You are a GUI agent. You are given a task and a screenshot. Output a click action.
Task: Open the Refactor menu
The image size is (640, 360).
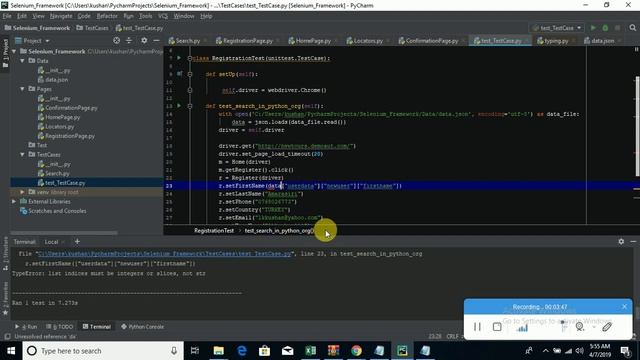[x=107, y=16]
